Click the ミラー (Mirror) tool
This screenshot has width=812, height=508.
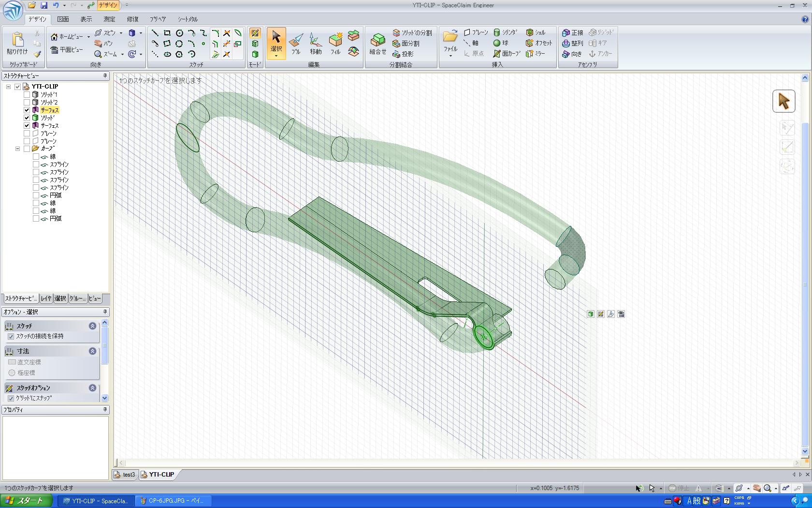point(536,54)
